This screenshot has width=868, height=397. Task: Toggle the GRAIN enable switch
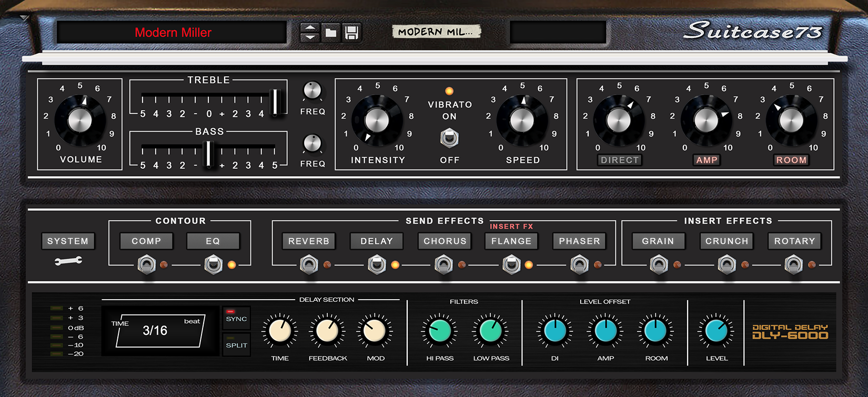coord(659,264)
